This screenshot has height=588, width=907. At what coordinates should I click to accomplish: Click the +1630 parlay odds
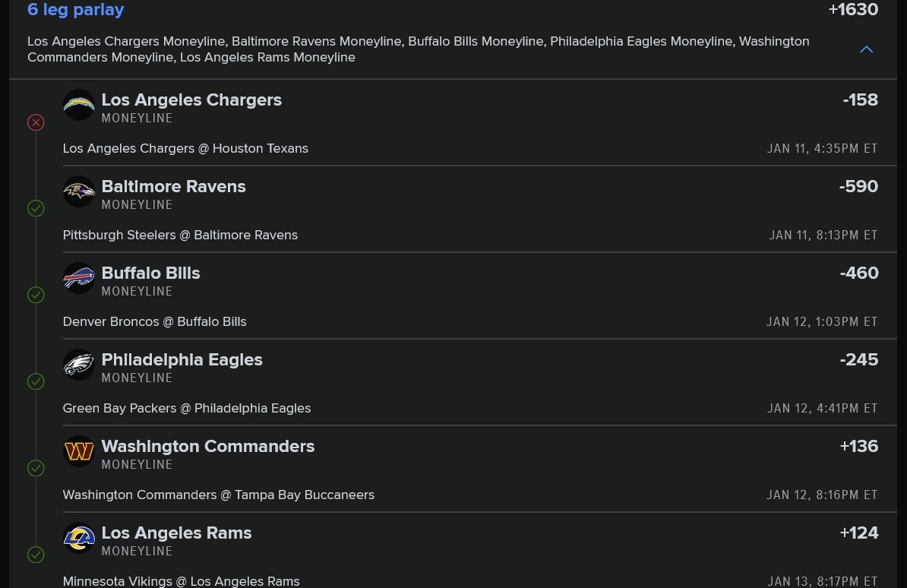tap(853, 9)
